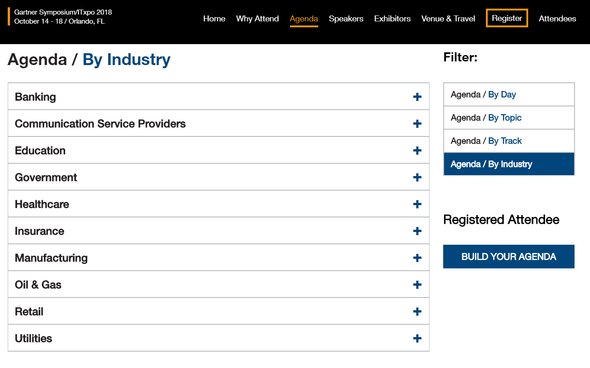The width and height of the screenshot is (590, 368).
Task: Select the Agenda navigation item
Action: pyautogui.click(x=304, y=19)
